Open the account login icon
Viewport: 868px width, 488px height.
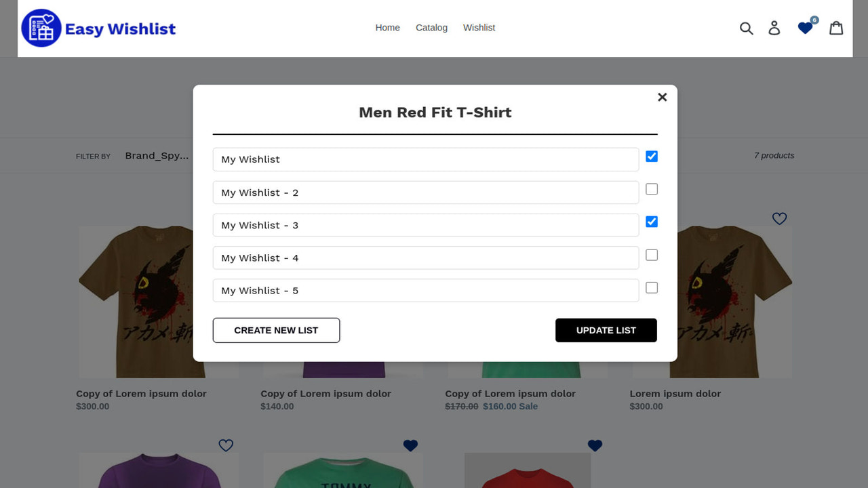click(x=774, y=28)
